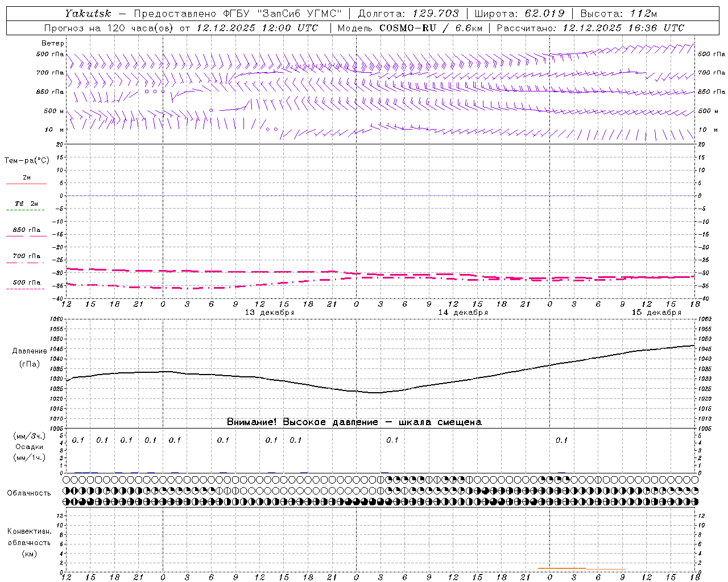Click the 10 м wind level label on left
The width and height of the screenshot is (728, 582).
point(54,130)
